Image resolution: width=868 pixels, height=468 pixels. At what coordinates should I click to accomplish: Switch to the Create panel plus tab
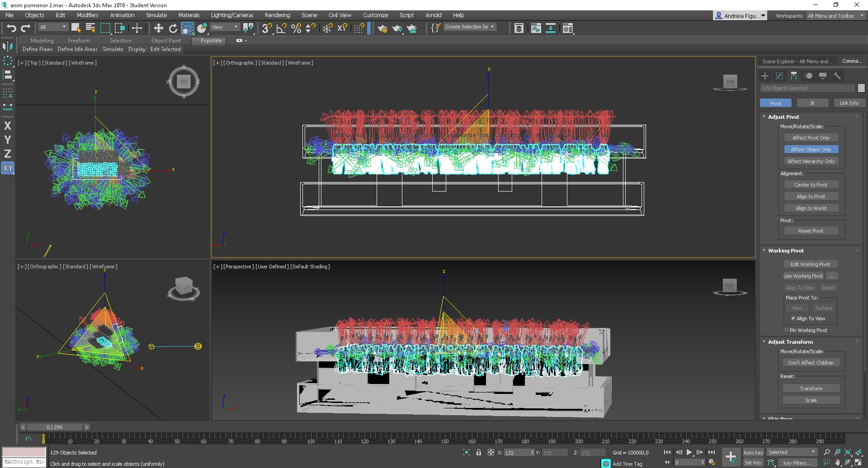tap(765, 76)
